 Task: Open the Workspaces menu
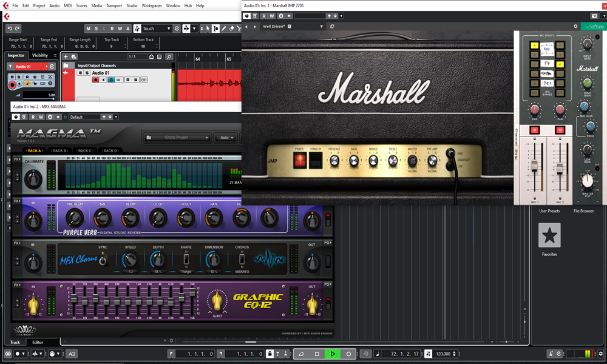152,5
